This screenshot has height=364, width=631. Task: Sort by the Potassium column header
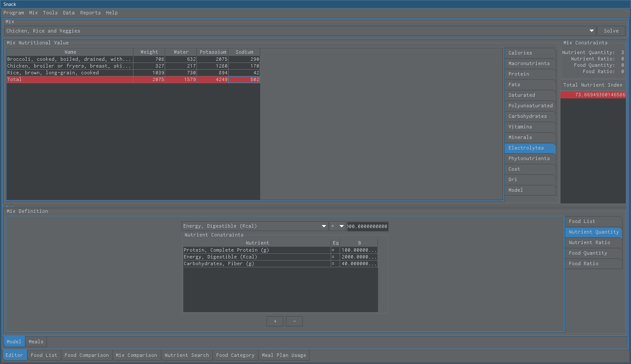coord(213,52)
